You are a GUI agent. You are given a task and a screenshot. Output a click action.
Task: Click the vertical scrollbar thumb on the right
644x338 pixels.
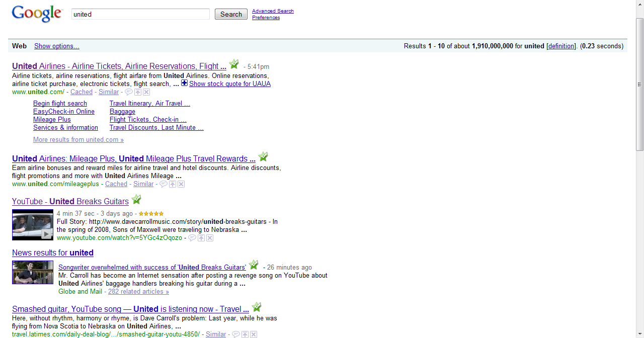click(639, 84)
